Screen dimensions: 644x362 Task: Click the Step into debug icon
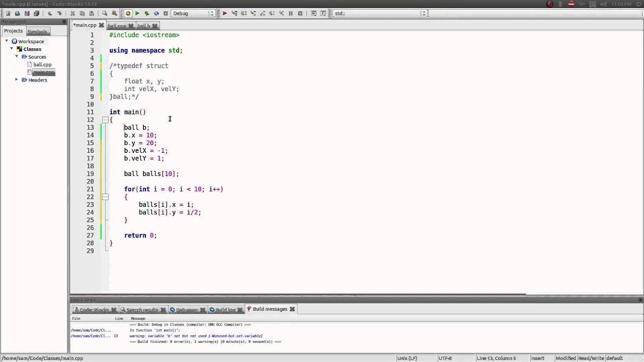253,14
